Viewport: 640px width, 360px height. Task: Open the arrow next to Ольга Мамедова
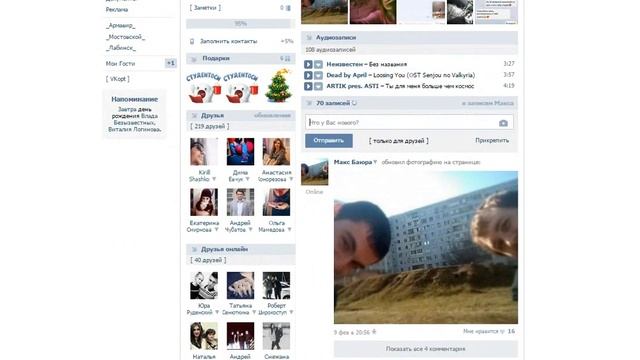[x=289, y=230]
